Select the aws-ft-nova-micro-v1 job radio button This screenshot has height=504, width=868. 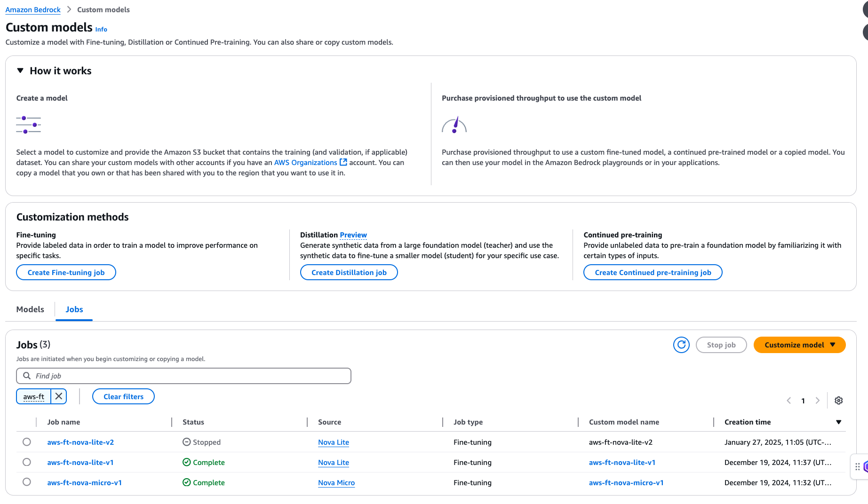tap(27, 482)
